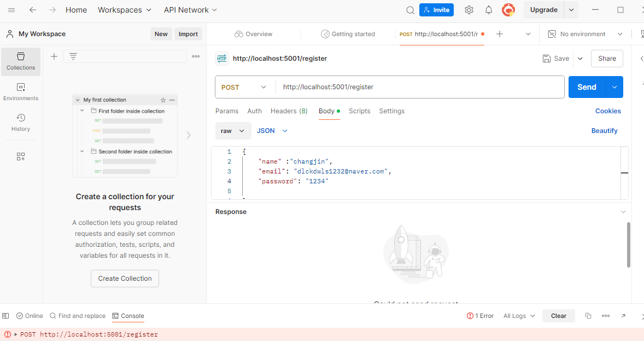Viewport: 644px width, 359px height.
Task: Expand the tab list chevron
Action: pos(528,34)
